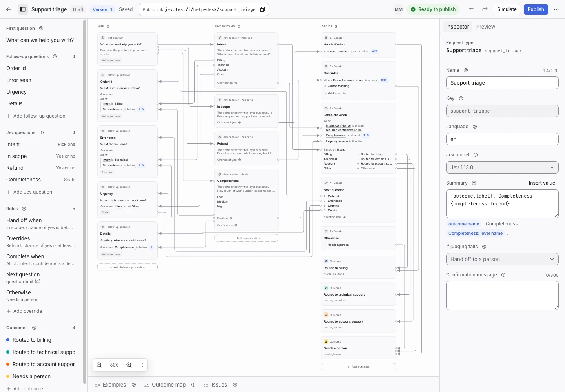Click the Simulate button
Image resolution: width=565 pixels, height=392 pixels.
pos(507,9)
